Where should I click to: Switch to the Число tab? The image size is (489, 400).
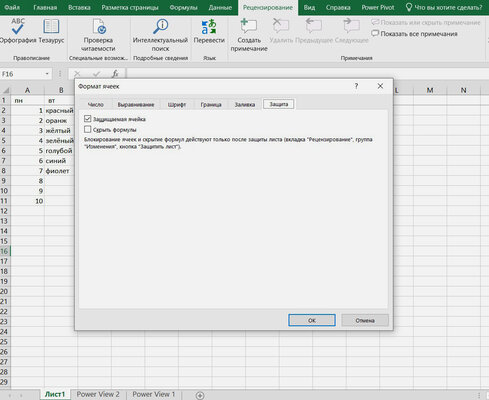click(96, 104)
